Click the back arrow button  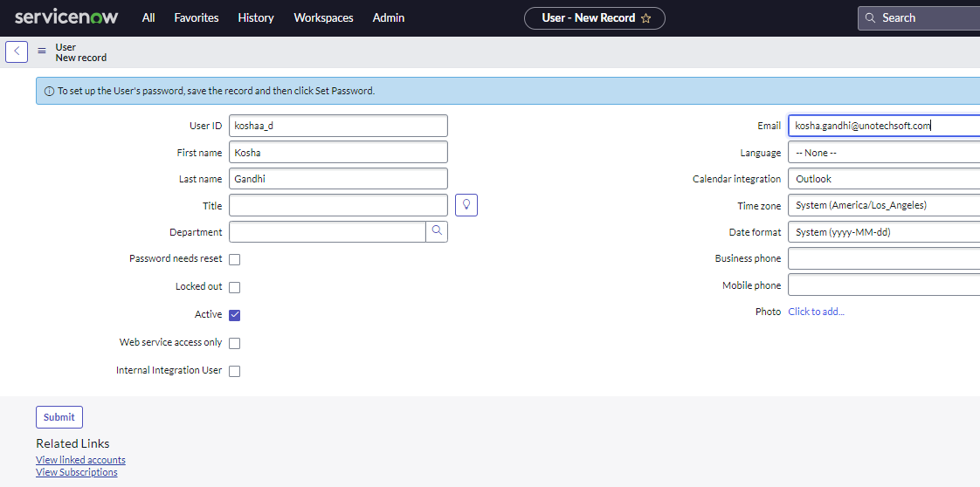pyautogui.click(x=17, y=51)
